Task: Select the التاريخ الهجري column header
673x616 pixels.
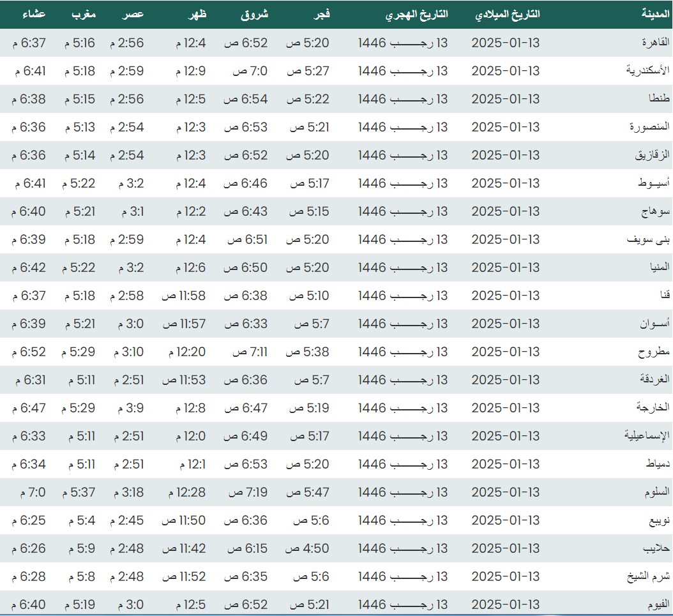Action: [x=416, y=14]
